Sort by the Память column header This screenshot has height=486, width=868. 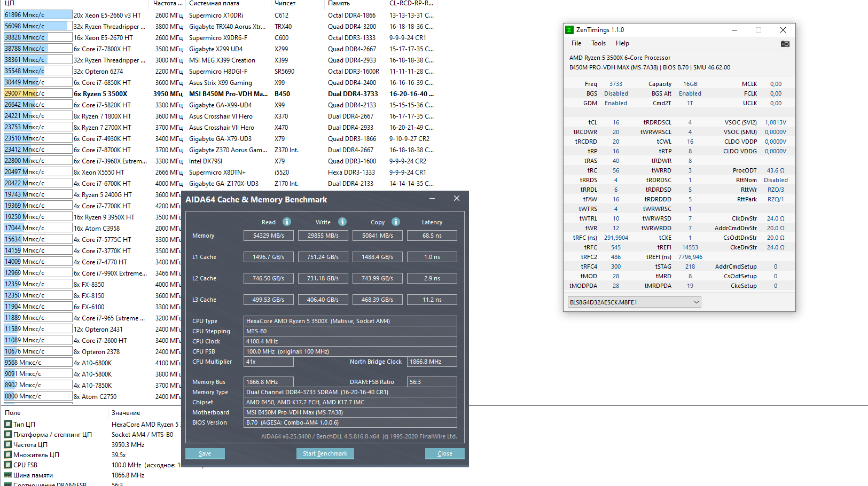click(x=356, y=4)
